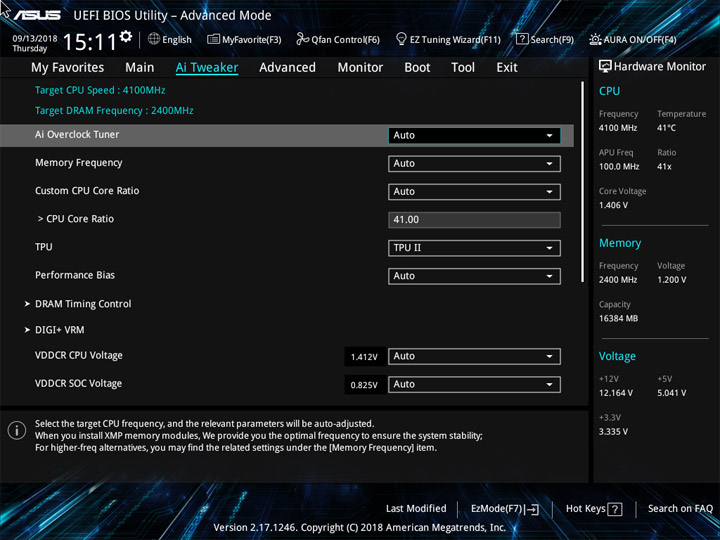Open the Performance Bias dropdown

click(474, 276)
